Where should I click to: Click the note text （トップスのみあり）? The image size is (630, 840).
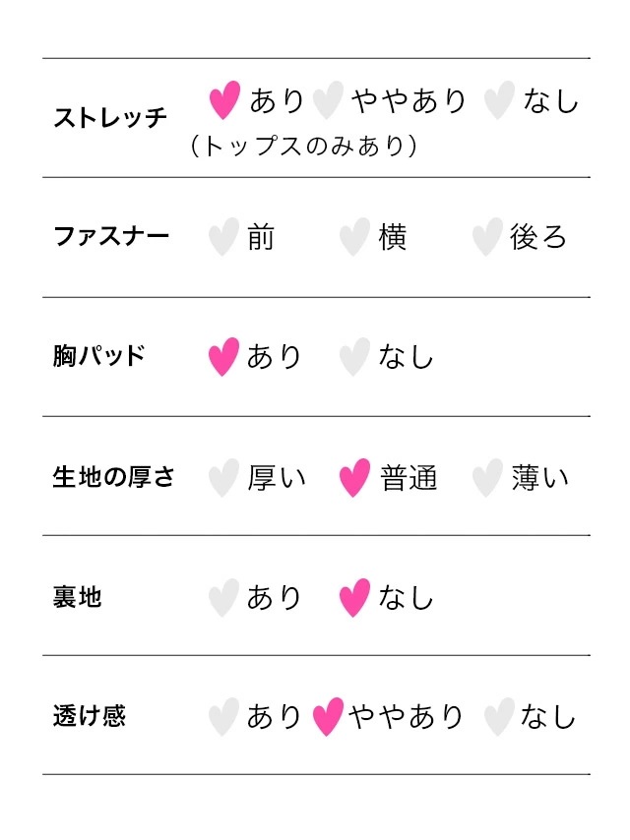(x=305, y=147)
